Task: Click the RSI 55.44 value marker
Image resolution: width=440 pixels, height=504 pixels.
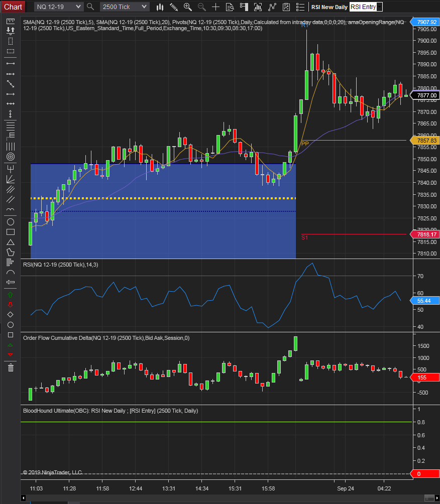Action: point(424,301)
